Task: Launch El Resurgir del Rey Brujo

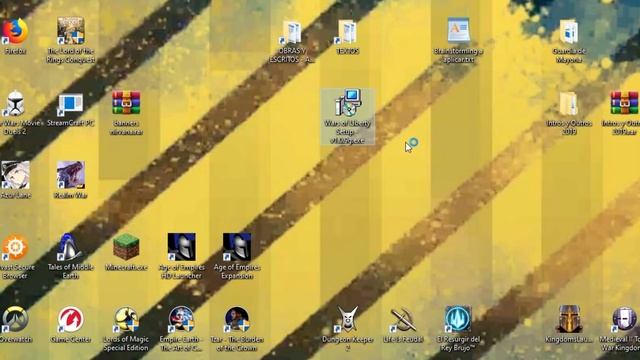Action: tap(458, 319)
